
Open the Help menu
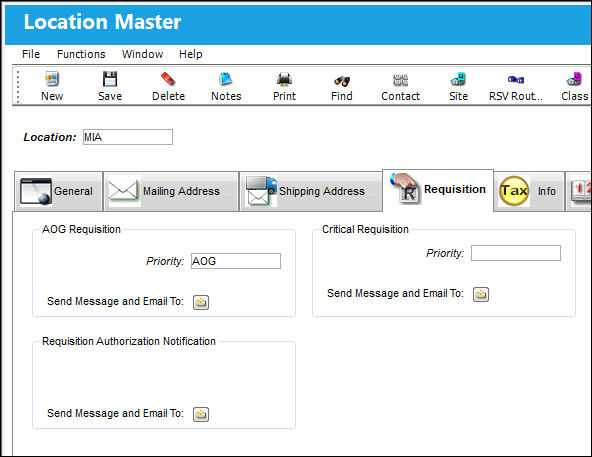click(191, 54)
